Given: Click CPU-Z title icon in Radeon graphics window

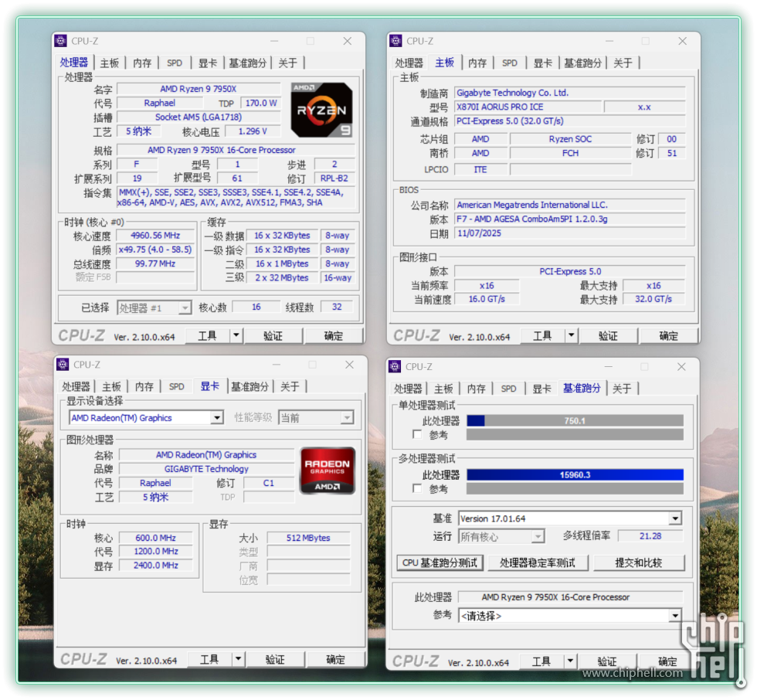Looking at the screenshot, I should pyautogui.click(x=62, y=365).
